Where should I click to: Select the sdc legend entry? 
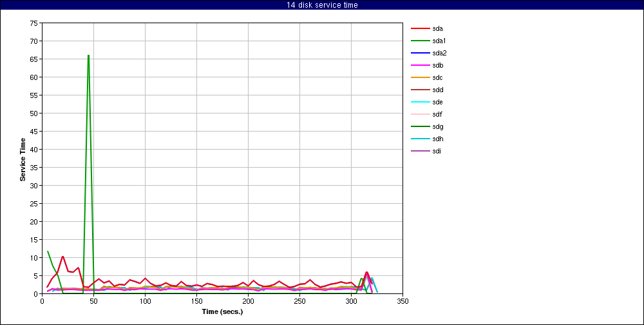pyautogui.click(x=428, y=78)
